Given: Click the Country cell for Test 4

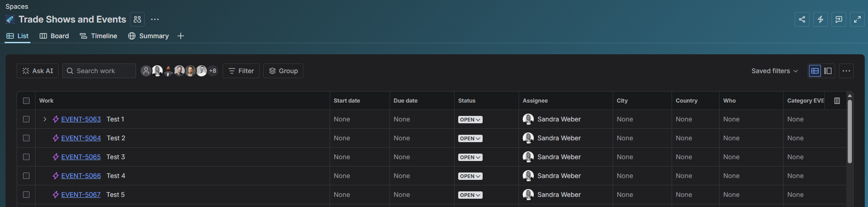Looking at the screenshot, I should 696,176.
